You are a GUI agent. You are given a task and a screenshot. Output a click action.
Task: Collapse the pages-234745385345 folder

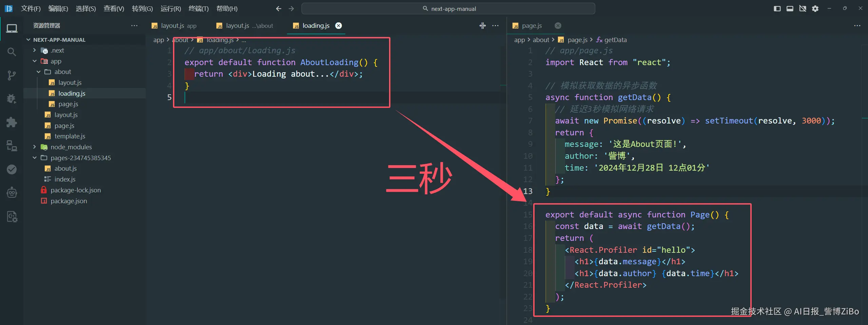click(34, 158)
